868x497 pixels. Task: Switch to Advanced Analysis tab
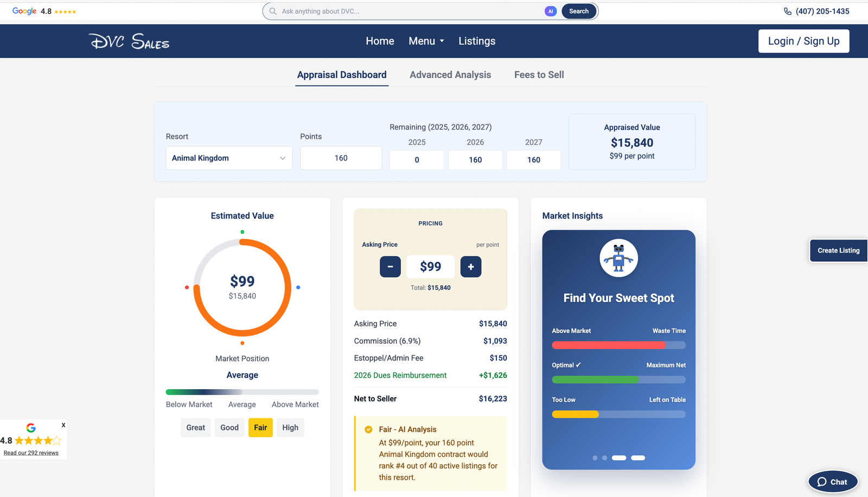pos(450,75)
